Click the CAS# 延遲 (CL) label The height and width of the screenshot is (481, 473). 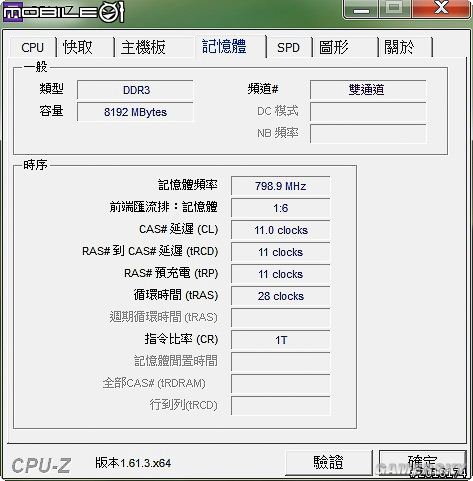pyautogui.click(x=178, y=229)
